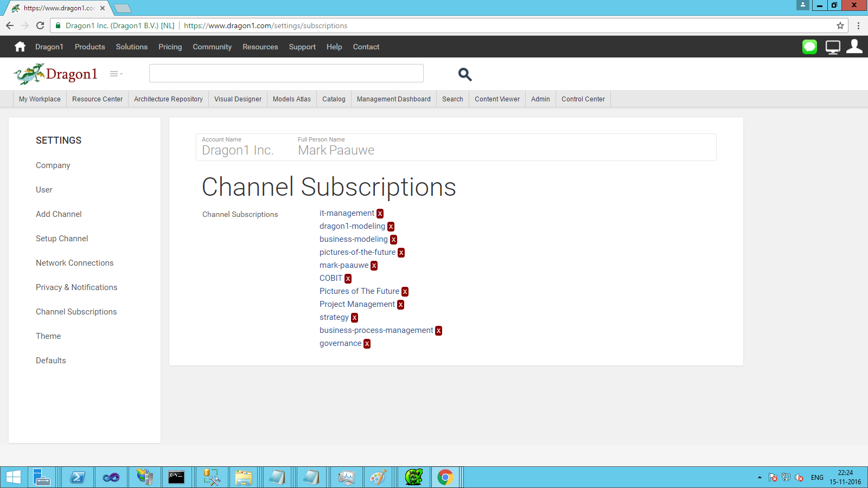Open Chrome from the taskbar
868x488 pixels.
[445, 477]
